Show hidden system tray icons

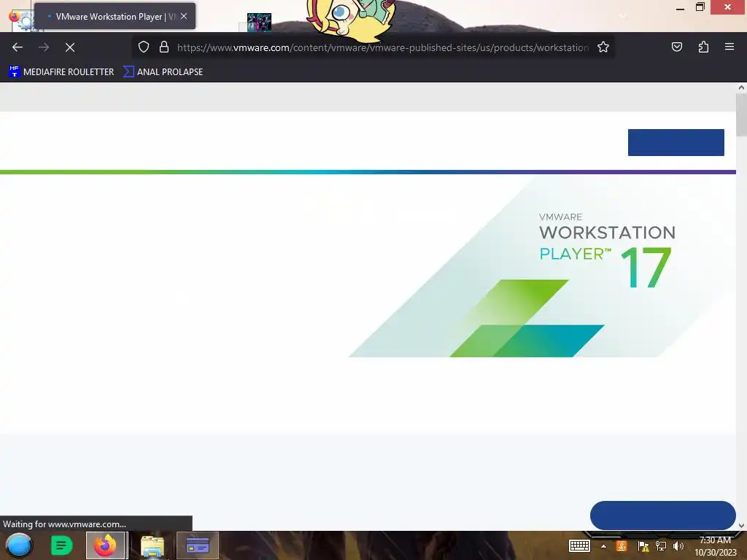click(x=603, y=546)
